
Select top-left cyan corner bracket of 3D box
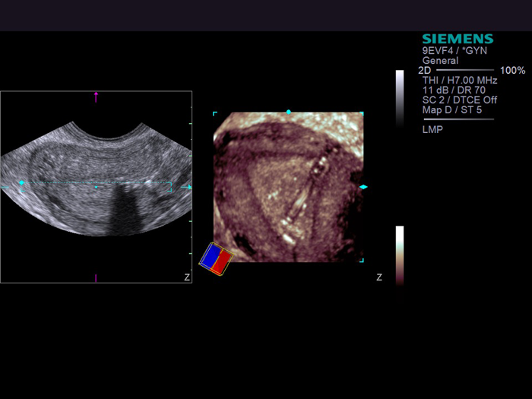pyautogui.click(x=215, y=113)
